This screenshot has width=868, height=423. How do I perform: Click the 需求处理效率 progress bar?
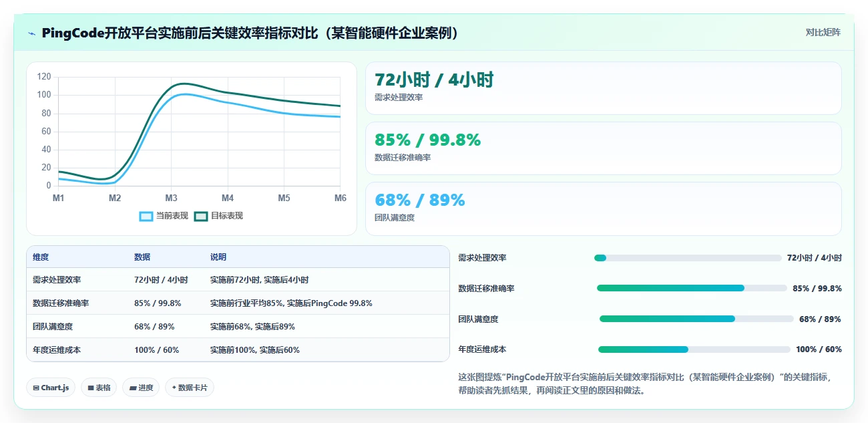pos(688,258)
